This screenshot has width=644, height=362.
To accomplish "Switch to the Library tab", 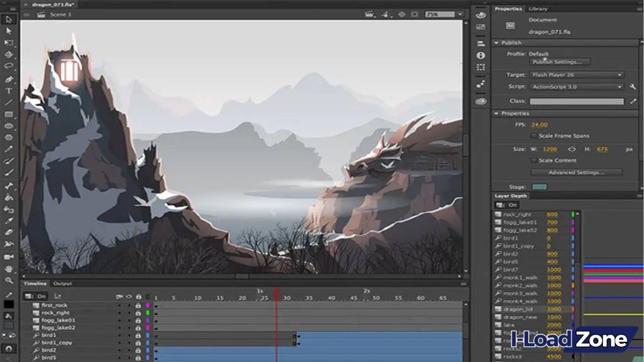I will (x=538, y=8).
